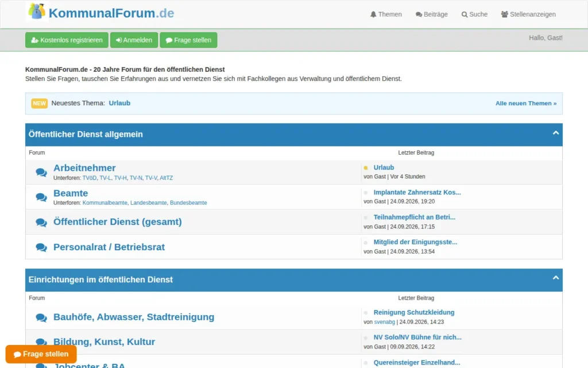Click the yellow new-post dot beside Urlaub
The height and width of the screenshot is (368, 588).
click(366, 168)
